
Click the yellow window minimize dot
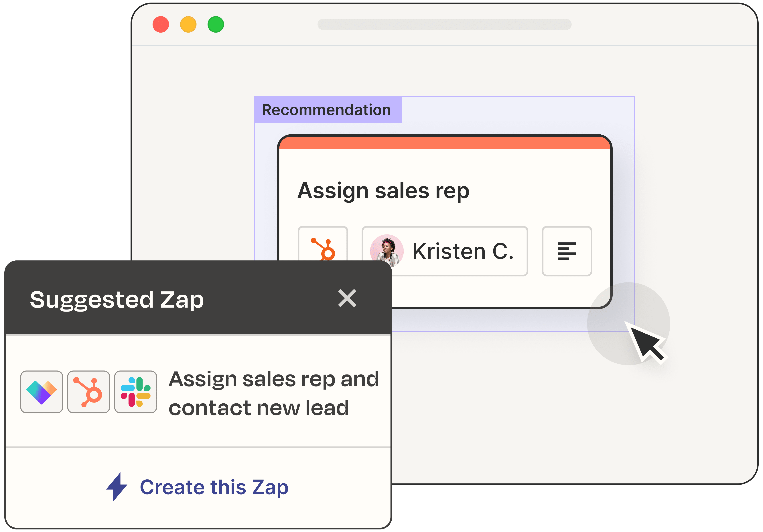point(188,24)
